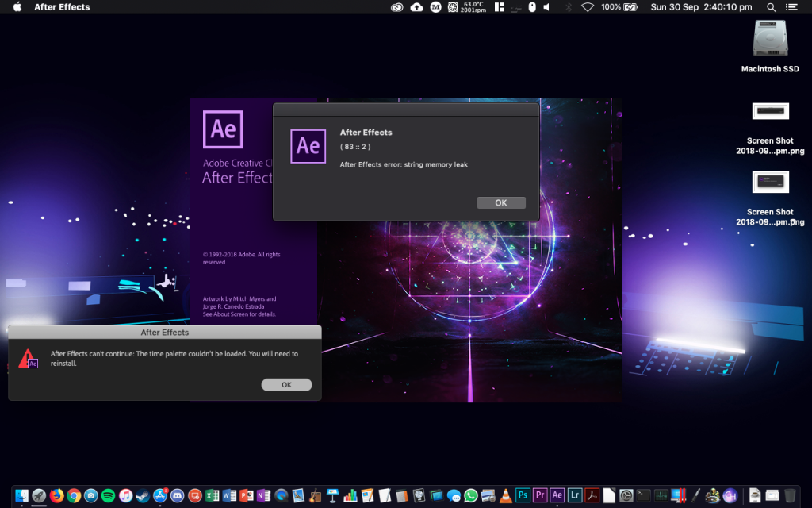Open Spotify from the Dock
Image resolution: width=812 pixels, height=508 pixels.
(109, 495)
